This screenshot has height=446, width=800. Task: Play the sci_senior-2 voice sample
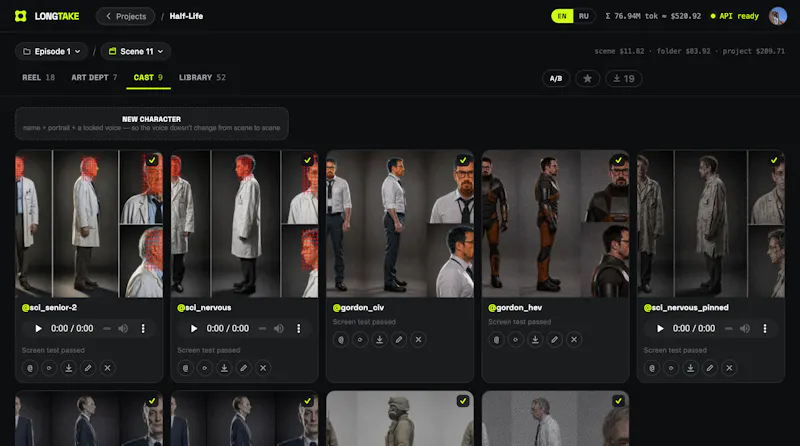click(x=38, y=329)
